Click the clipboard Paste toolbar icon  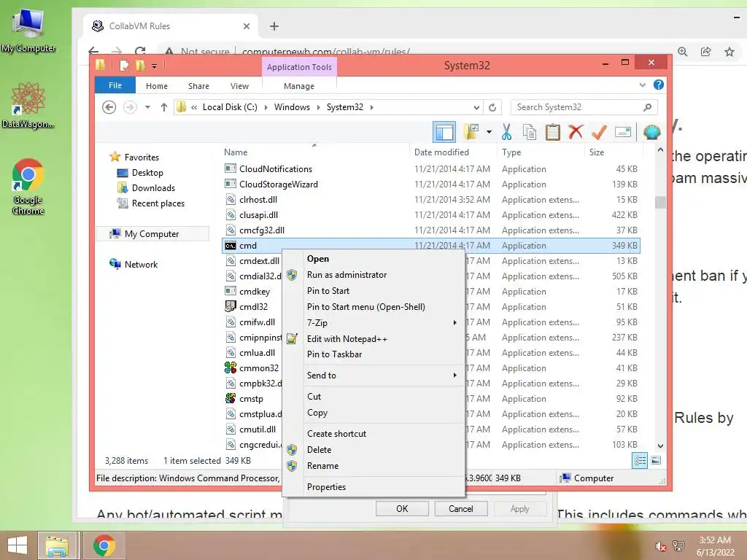(553, 133)
